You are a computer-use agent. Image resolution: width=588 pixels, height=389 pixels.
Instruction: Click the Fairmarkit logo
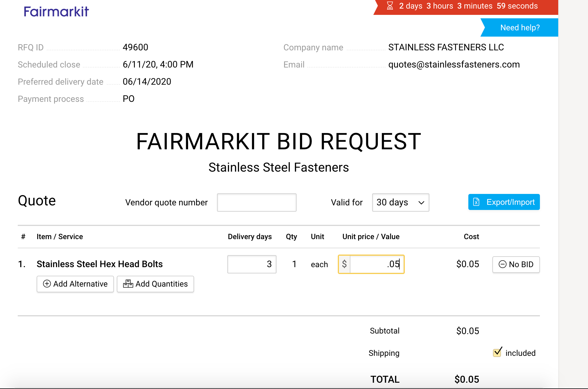click(56, 12)
